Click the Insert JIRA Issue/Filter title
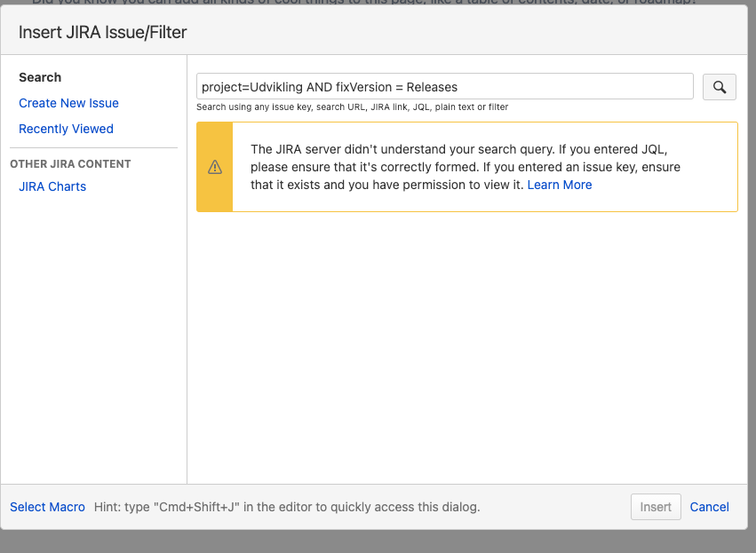The height and width of the screenshot is (553, 756). click(103, 32)
